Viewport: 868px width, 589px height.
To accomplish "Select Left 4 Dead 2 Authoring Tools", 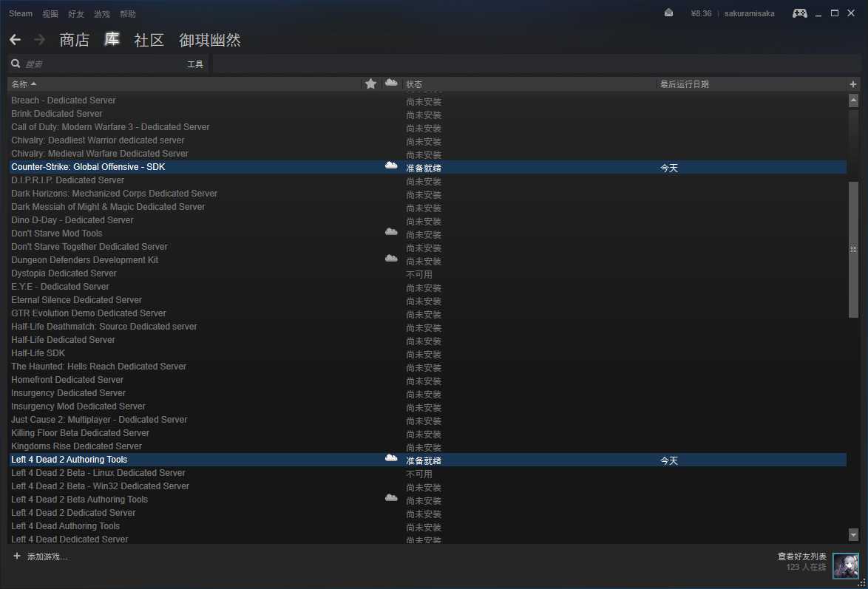I will (427, 460).
